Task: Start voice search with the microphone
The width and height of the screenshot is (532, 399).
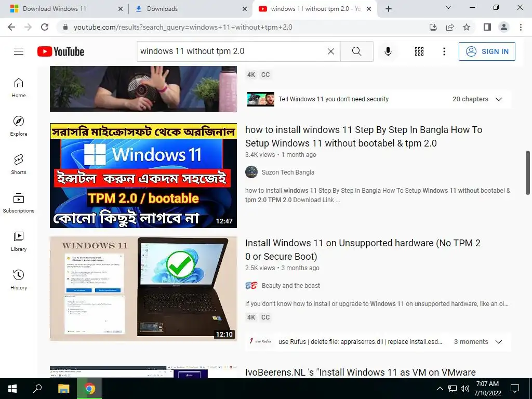Action: [388, 51]
